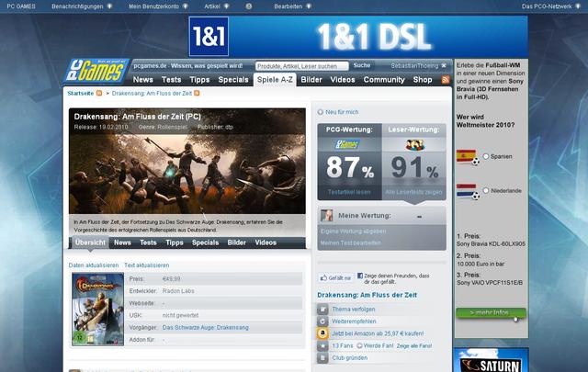
Task: Click the star icon beside 13 Fans
Action: click(322, 345)
